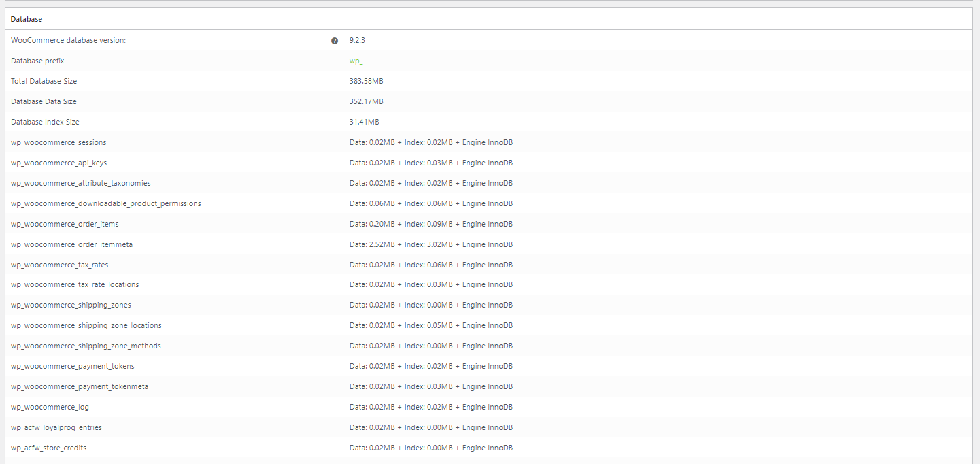This screenshot has width=980, height=464.
Task: Click the wp_woocommerce_attribute_taxonomies table name
Action: [80, 184]
